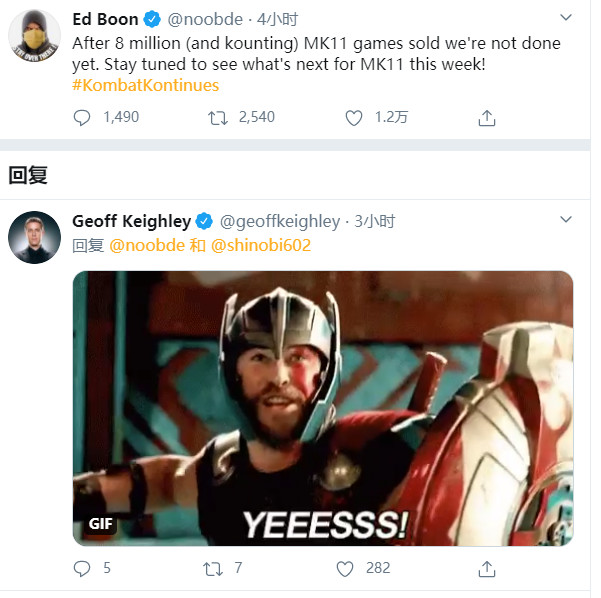Play the Thor YEEESSS GIF
This screenshot has height=598, width=601.
323,409
